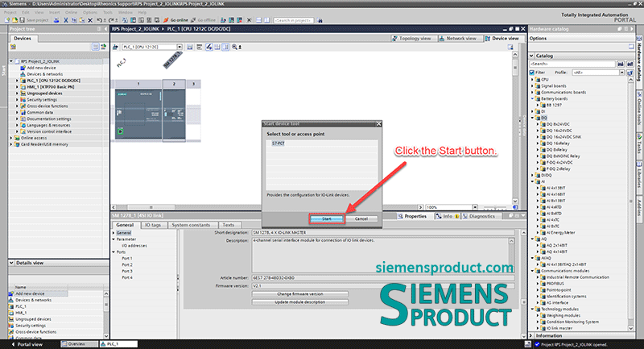644x349 pixels.
Task: Click Update module description button
Action: coord(299,301)
